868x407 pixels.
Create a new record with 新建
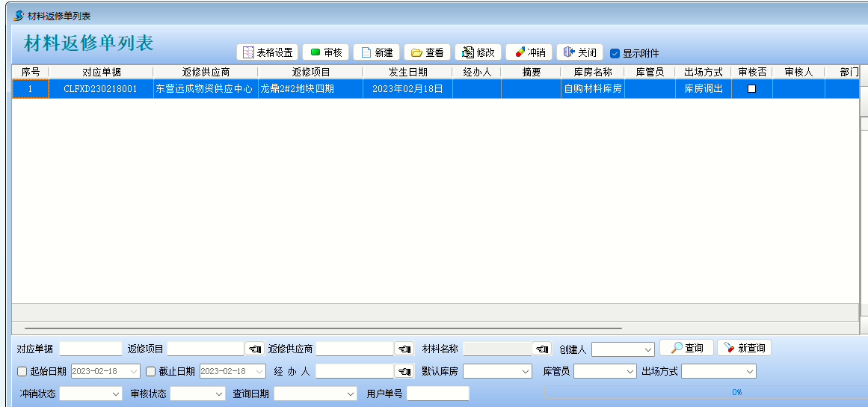(366, 52)
